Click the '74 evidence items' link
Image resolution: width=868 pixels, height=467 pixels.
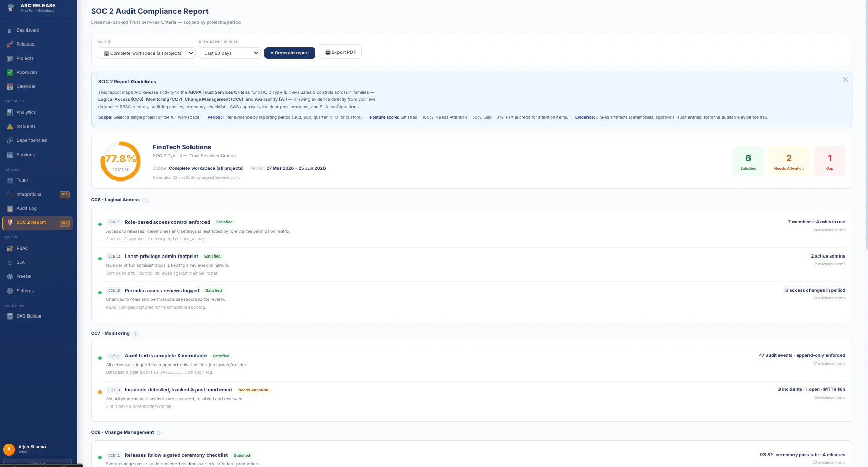click(x=829, y=230)
